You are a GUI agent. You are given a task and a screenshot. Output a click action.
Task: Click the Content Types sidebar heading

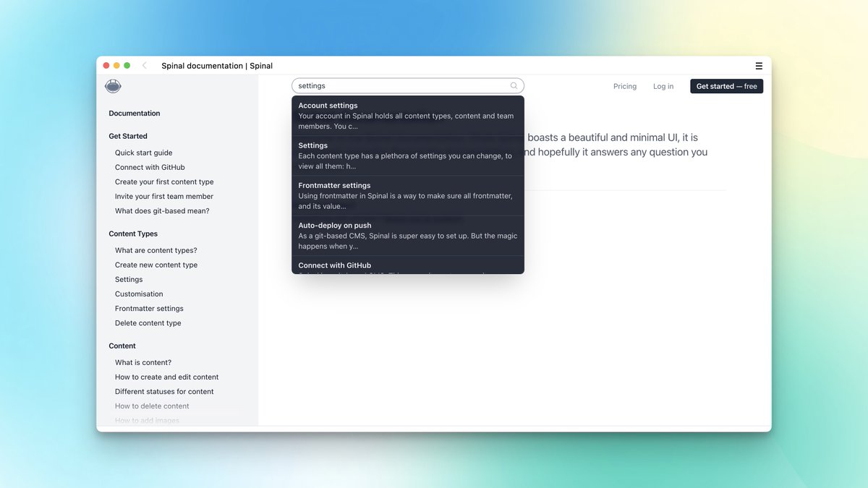[133, 234]
